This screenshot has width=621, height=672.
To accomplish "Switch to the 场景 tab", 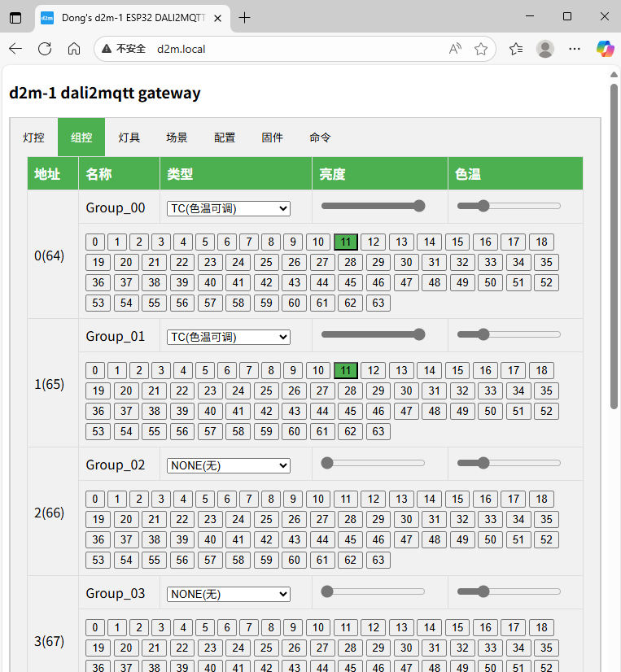I will point(177,137).
